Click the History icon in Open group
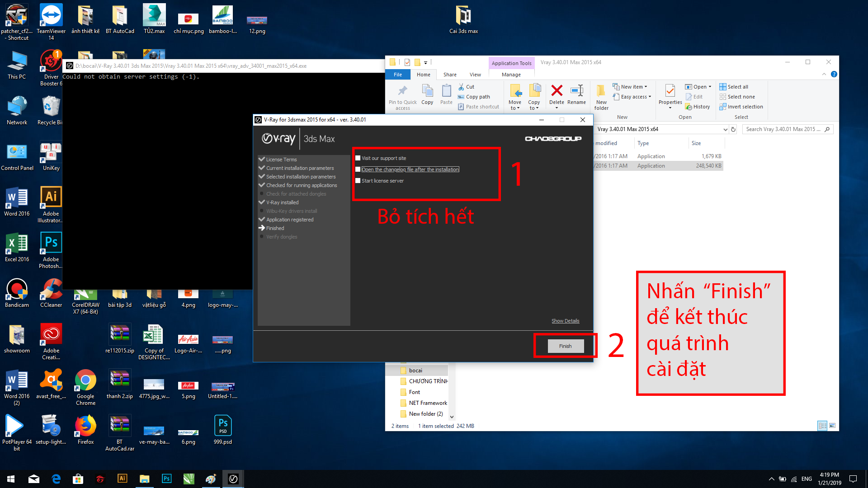 689,107
